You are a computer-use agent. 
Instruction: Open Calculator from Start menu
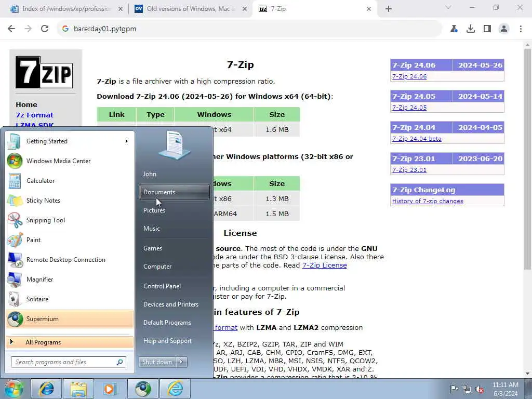tap(70, 180)
